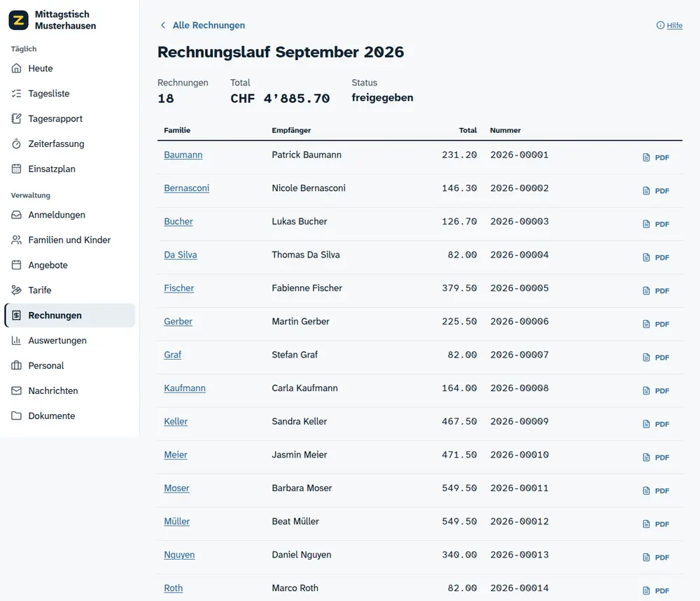
Task: Click the Angebote calendar icon
Action: (17, 265)
